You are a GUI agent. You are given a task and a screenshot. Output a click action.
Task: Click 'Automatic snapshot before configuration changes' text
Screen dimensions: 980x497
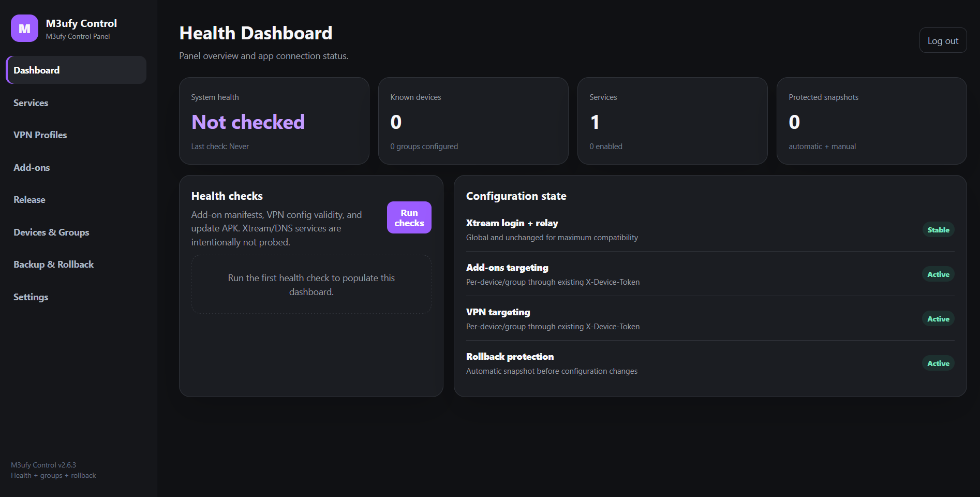[x=552, y=371]
